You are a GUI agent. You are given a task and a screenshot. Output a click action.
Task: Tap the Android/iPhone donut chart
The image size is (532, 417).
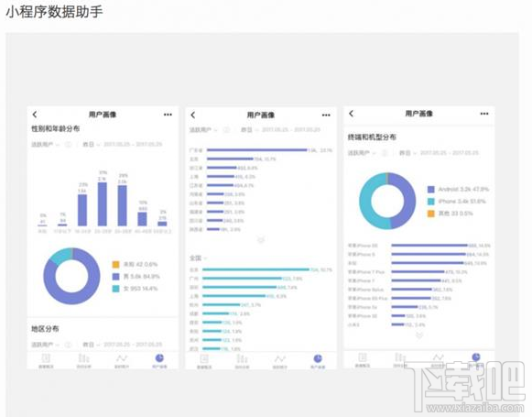pos(387,201)
